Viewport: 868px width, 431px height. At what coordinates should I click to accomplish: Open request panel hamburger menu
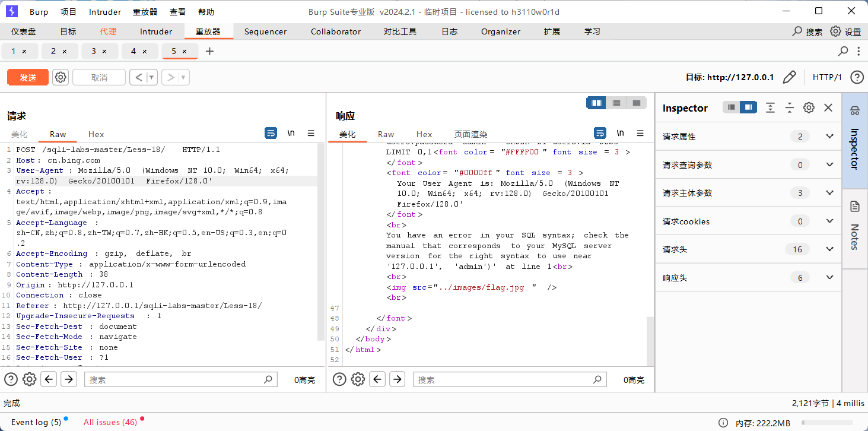311,133
